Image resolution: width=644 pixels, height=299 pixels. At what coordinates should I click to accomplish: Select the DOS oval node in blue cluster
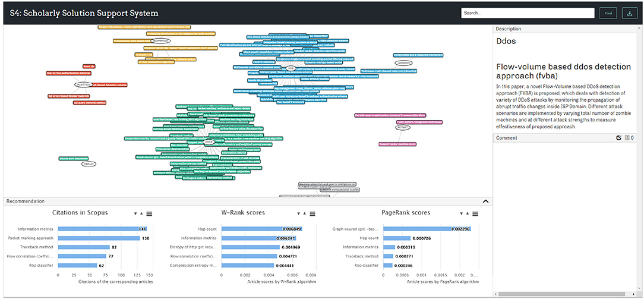(x=291, y=68)
